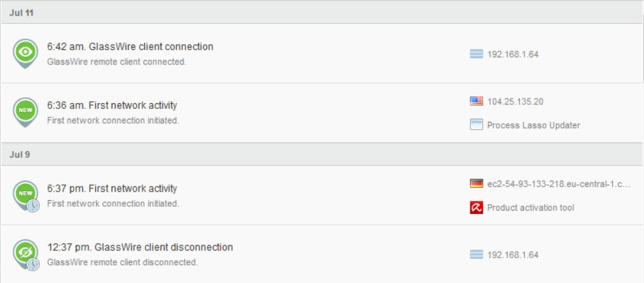
Task: Open the ec2-54-93-133-218 host link
Action: 558,184
